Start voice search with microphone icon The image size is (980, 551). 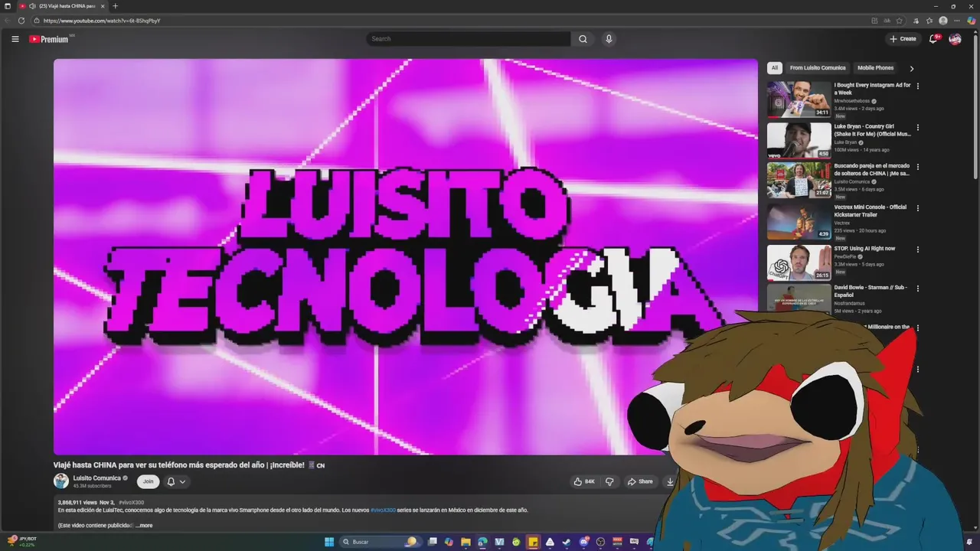609,39
